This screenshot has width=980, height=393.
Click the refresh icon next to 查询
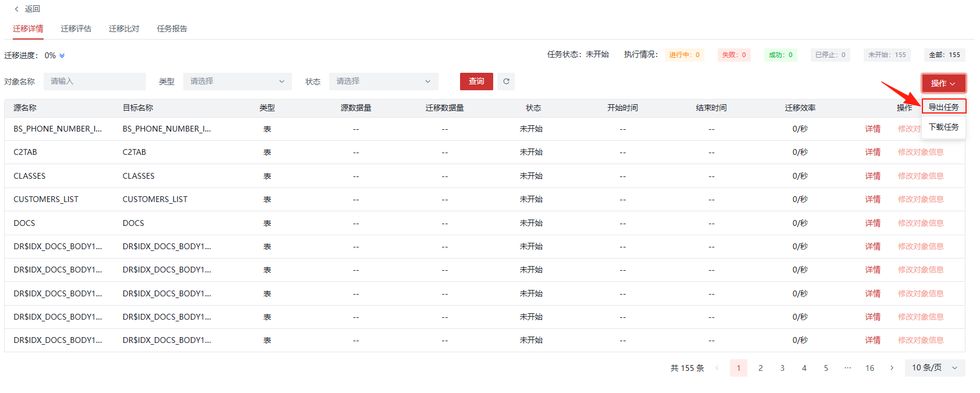pyautogui.click(x=506, y=82)
